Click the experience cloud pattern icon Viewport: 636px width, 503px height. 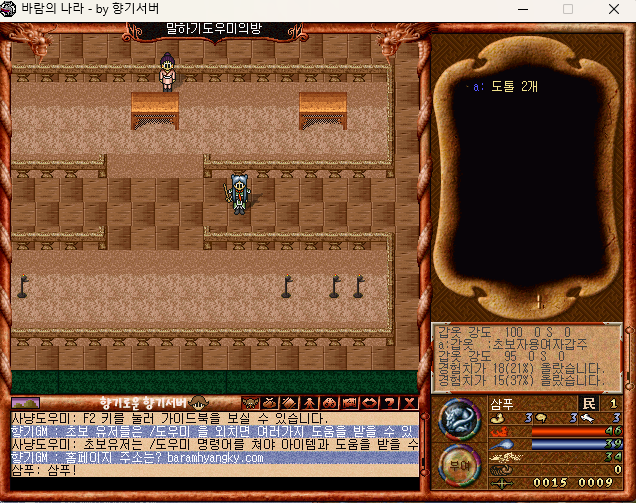(505, 458)
